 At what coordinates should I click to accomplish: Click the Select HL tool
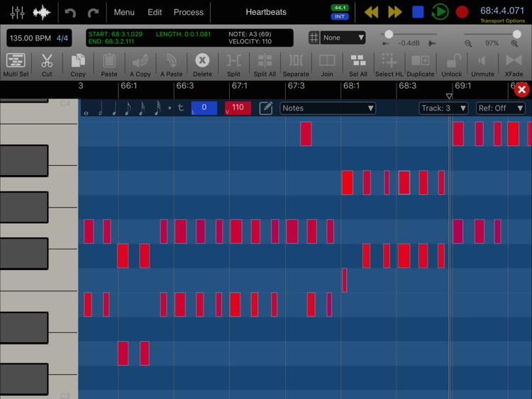pos(389,65)
